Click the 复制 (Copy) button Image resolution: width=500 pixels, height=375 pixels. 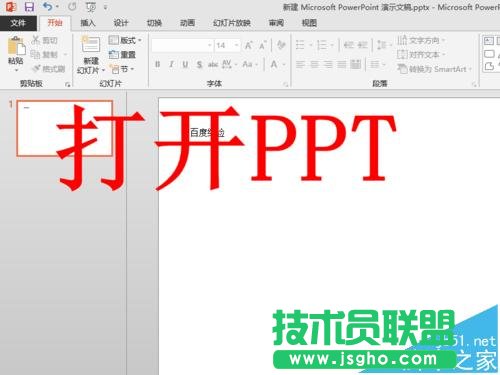tap(44, 54)
